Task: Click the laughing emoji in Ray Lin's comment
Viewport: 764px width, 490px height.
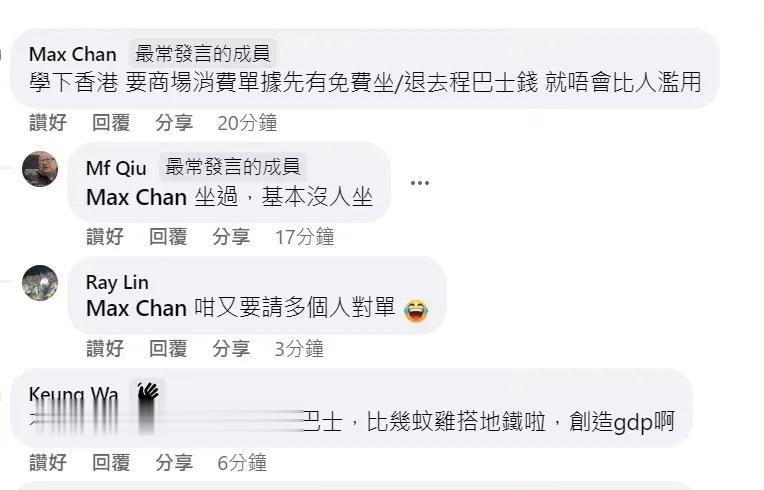Action: [417, 311]
